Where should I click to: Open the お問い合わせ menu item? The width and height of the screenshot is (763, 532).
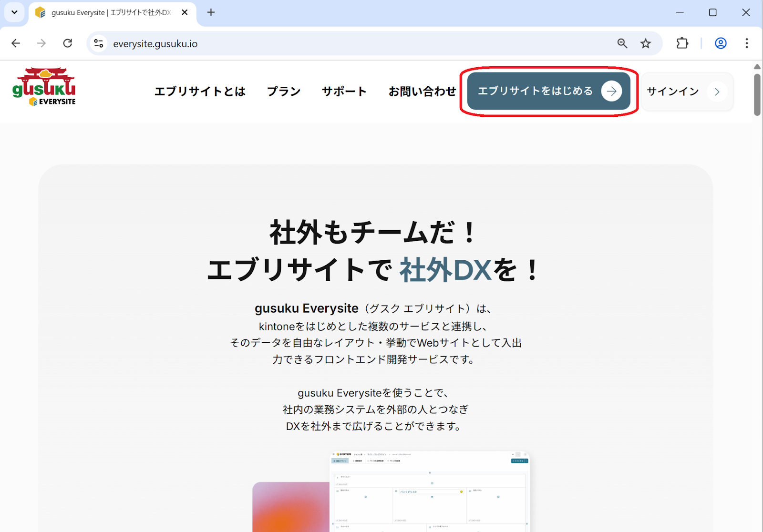pyautogui.click(x=422, y=92)
